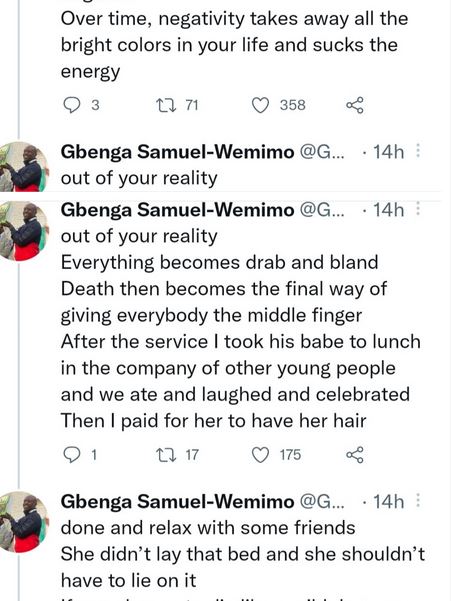Open more options on the second Gbenga tweet
Screen dimensions: 451x601
pyautogui.click(x=418, y=209)
